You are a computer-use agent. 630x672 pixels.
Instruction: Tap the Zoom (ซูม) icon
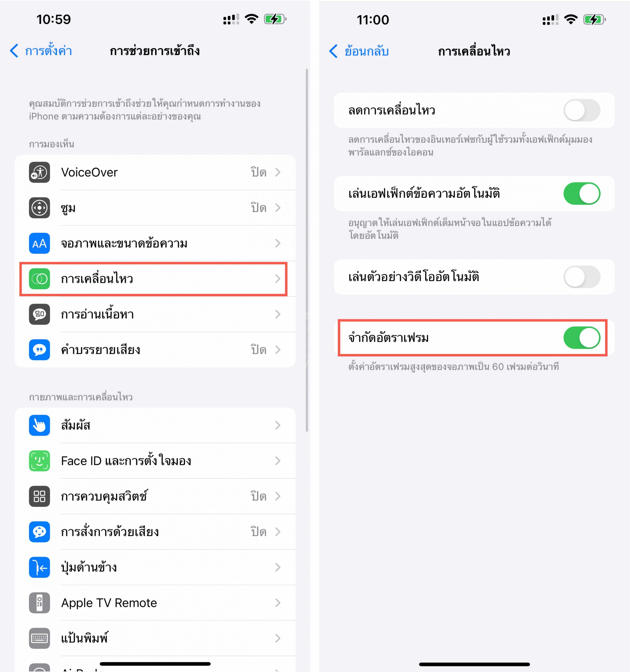(39, 208)
